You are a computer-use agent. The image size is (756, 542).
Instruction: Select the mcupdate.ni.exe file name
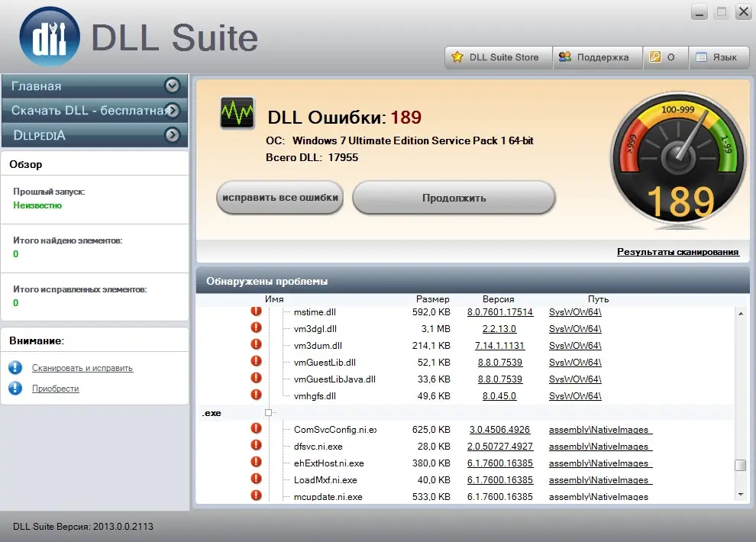pos(328,497)
